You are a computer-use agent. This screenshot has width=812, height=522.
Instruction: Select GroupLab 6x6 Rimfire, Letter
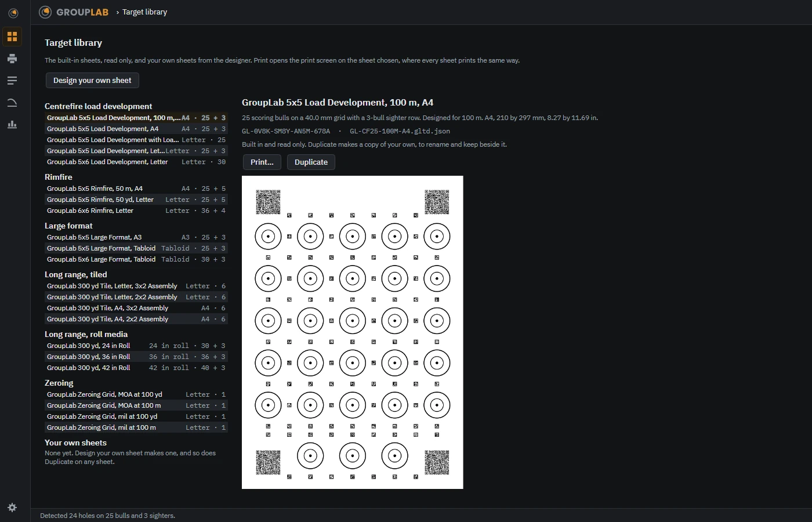click(136, 211)
